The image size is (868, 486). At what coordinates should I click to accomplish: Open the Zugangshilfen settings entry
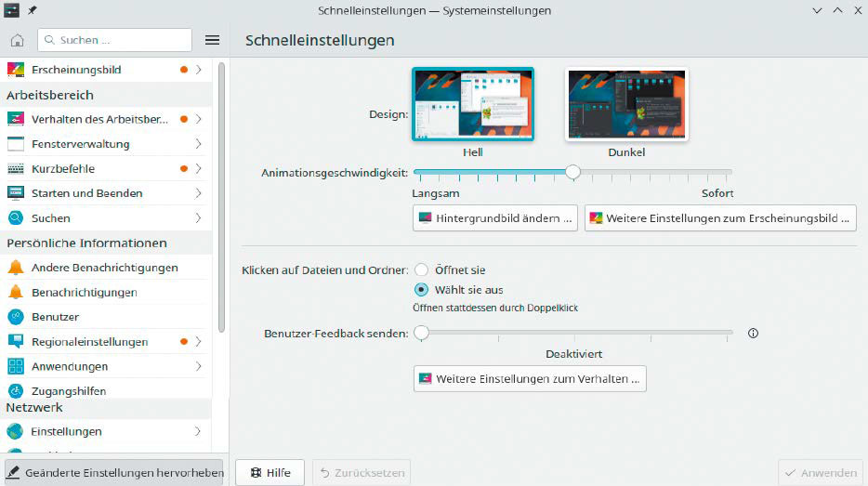point(106,390)
